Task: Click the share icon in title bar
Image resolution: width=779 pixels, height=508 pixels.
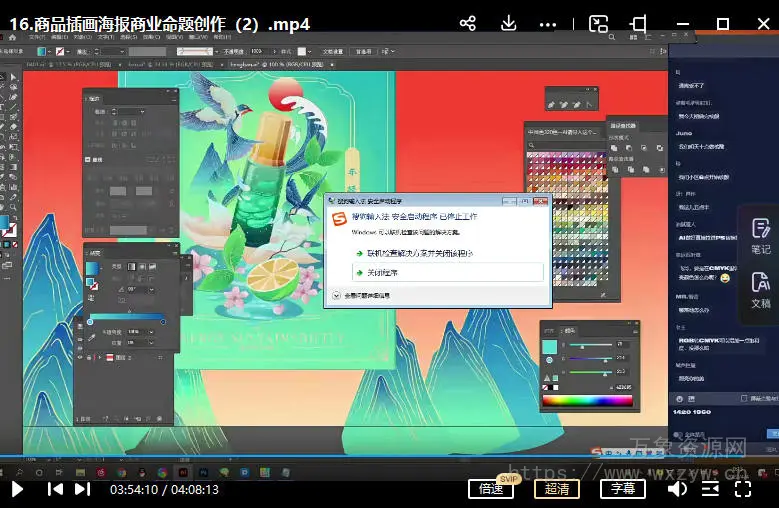Action: coord(468,24)
